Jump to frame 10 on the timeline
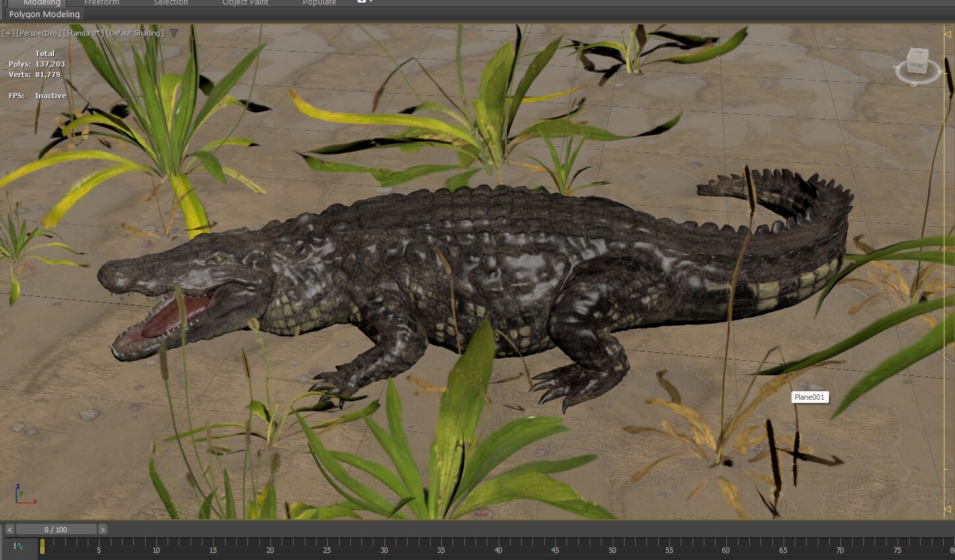 [x=156, y=549]
